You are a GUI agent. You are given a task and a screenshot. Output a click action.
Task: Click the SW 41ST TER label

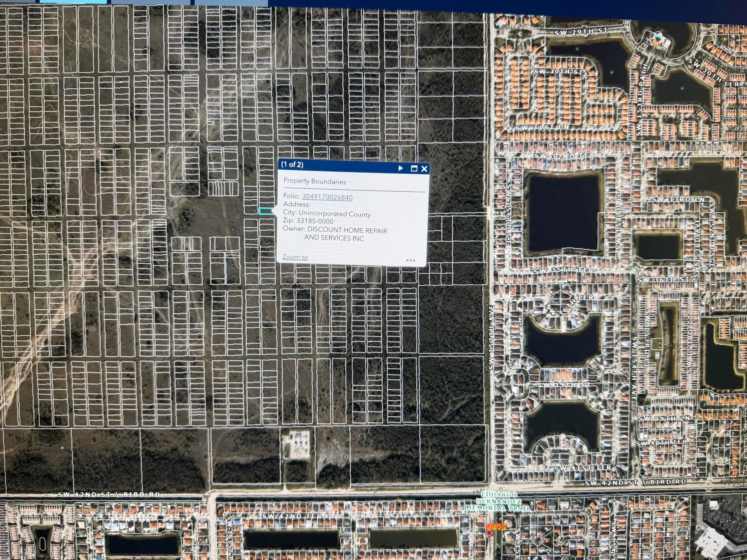click(x=582, y=468)
